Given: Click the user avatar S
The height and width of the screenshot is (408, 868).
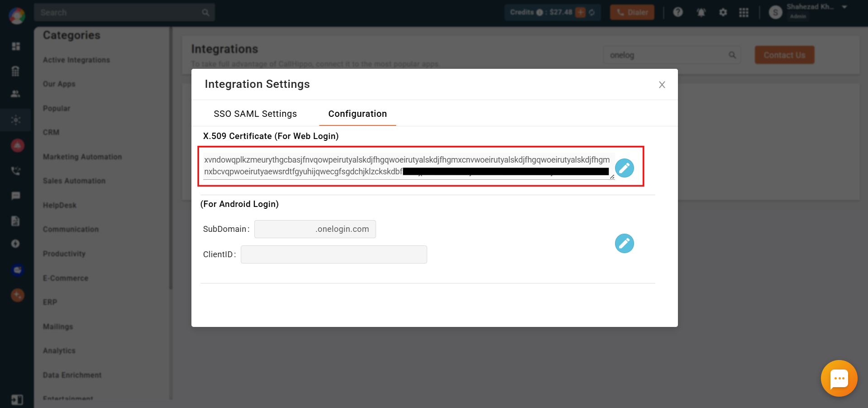Looking at the screenshot, I should [776, 12].
